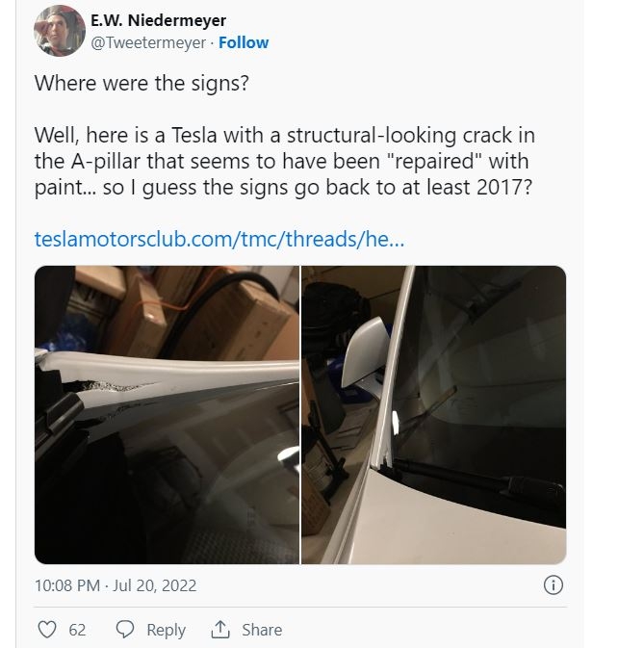Click the Share label
Screen dimensions: 644x648
click(262, 630)
